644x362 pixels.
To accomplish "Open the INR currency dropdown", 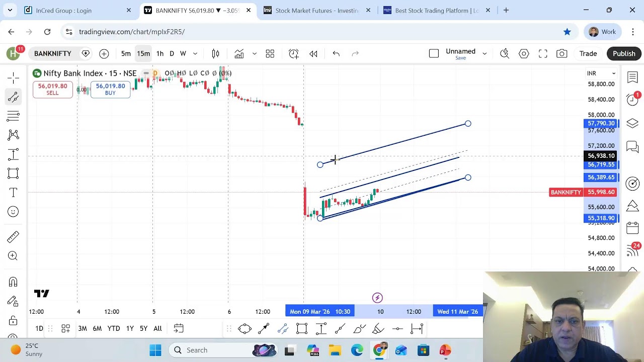I will point(601,73).
